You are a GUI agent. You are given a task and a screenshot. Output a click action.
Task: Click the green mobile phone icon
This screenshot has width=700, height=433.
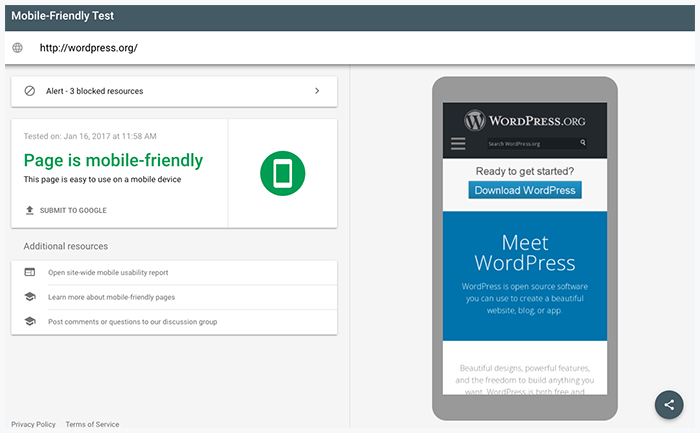(282, 173)
